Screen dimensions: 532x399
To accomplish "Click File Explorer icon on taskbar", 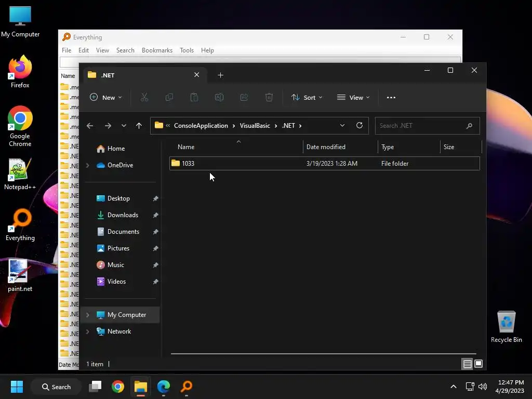I will pos(140,387).
